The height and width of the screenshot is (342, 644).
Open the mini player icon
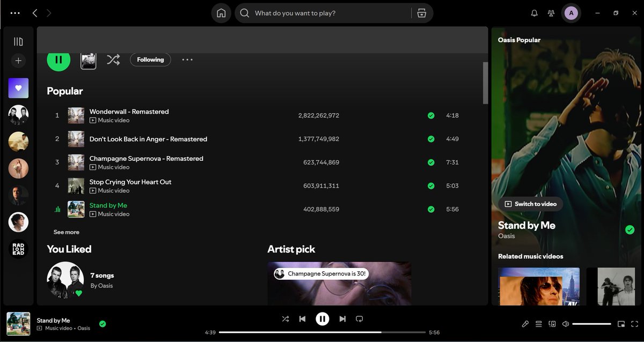pos(621,324)
